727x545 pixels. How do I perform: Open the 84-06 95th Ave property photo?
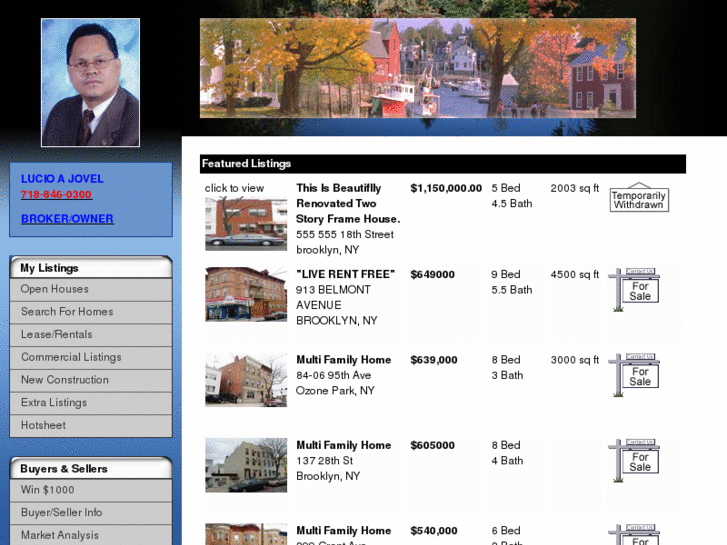246,380
